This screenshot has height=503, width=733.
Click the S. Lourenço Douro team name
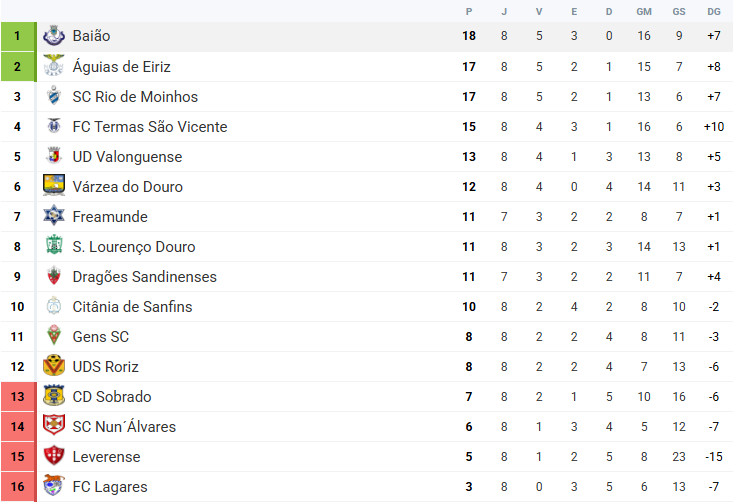(134, 247)
